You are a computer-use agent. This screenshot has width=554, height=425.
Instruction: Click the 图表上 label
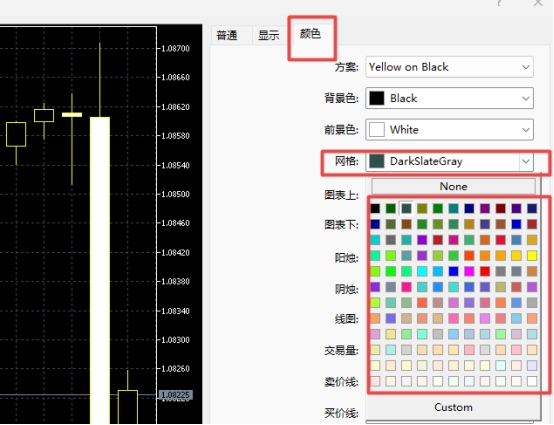[341, 195]
